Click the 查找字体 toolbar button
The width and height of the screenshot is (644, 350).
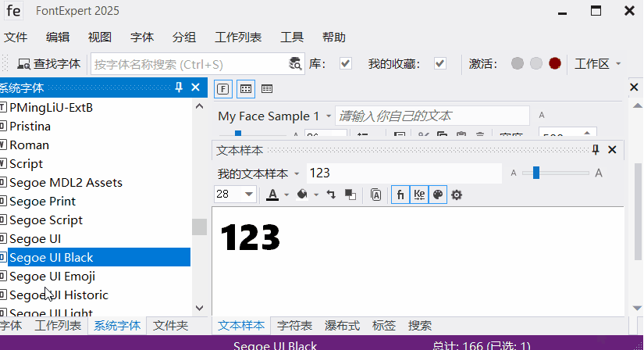tap(48, 64)
